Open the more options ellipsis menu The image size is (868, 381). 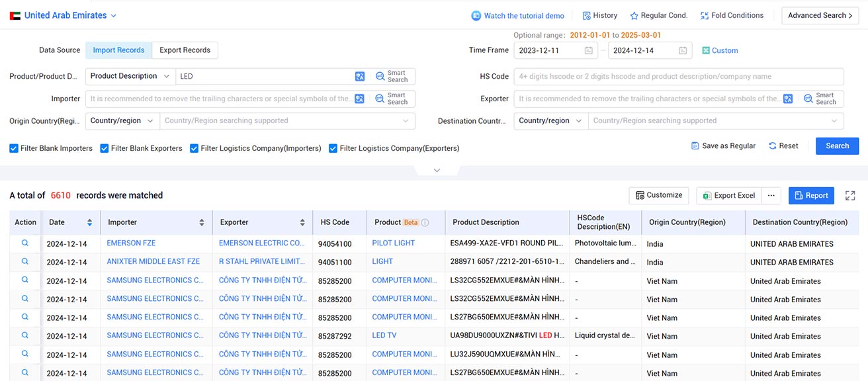(771, 195)
